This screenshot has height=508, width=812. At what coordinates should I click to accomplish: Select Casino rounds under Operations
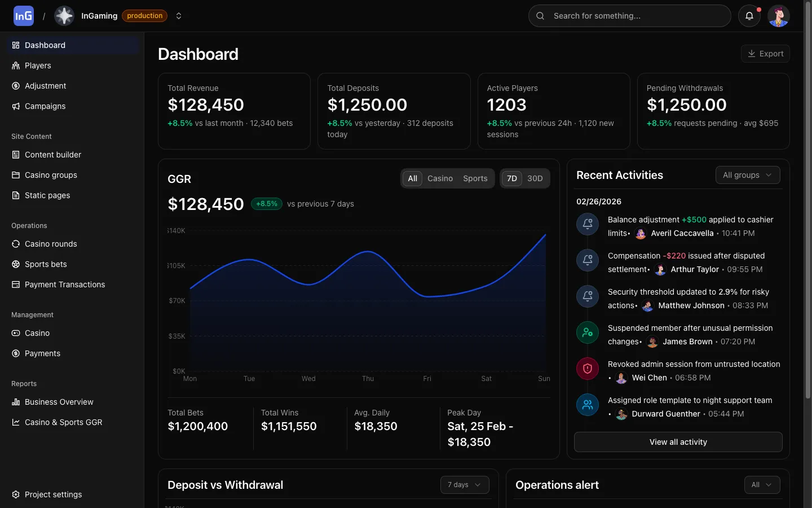51,244
